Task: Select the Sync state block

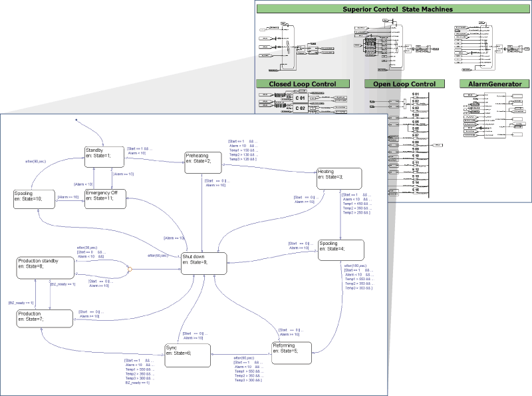Action: click(x=188, y=355)
